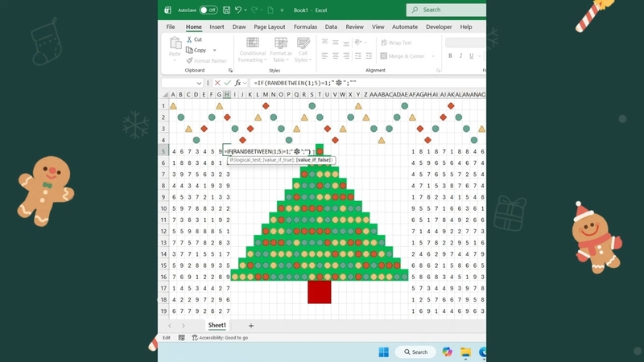Click the Copy button

coord(196,50)
